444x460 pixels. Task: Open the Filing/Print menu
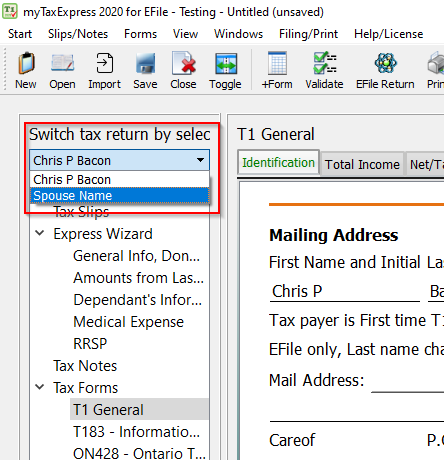(x=308, y=34)
